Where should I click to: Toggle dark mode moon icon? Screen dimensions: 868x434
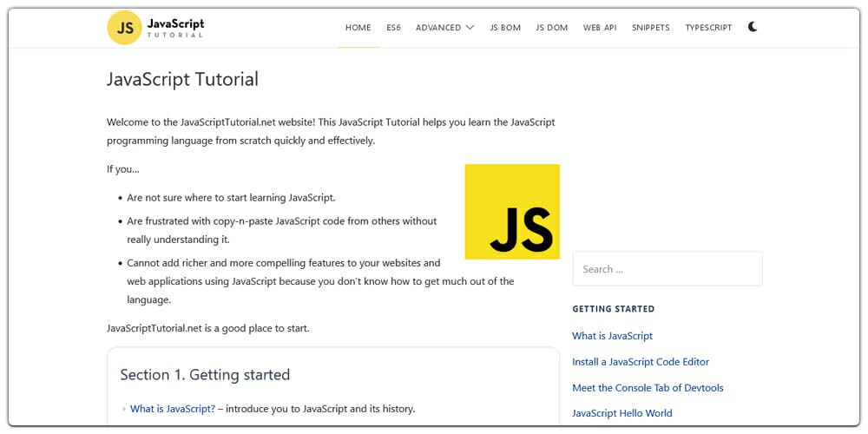click(753, 27)
